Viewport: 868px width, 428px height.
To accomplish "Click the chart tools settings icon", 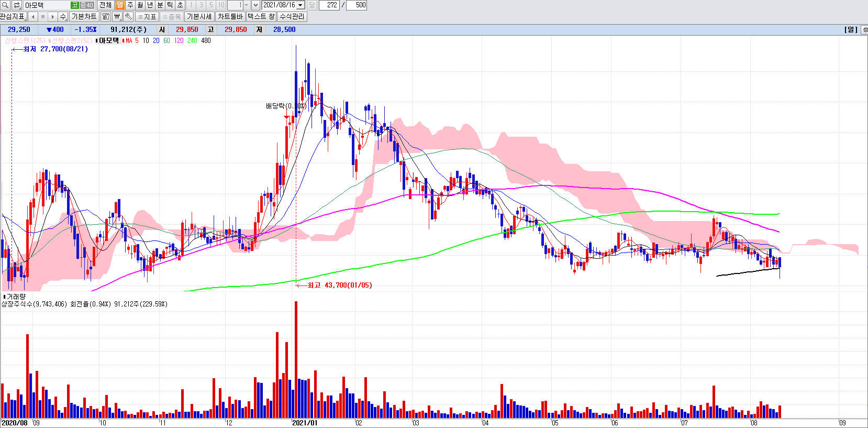I will click(x=106, y=17).
